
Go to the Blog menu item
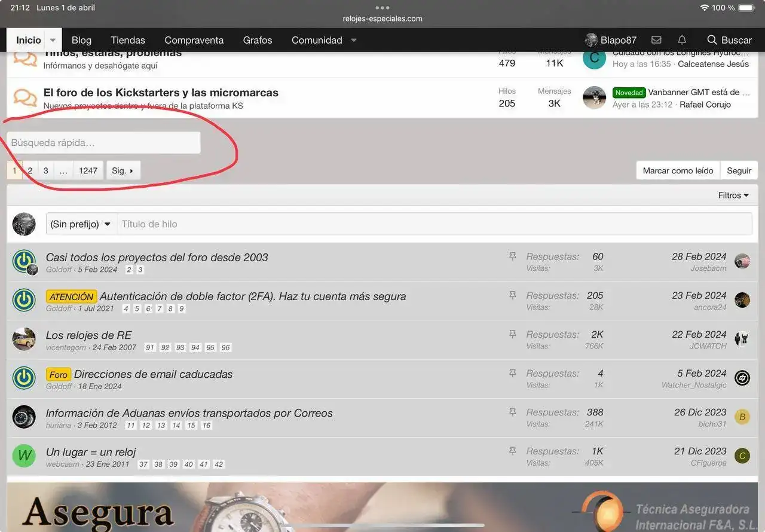(x=81, y=40)
